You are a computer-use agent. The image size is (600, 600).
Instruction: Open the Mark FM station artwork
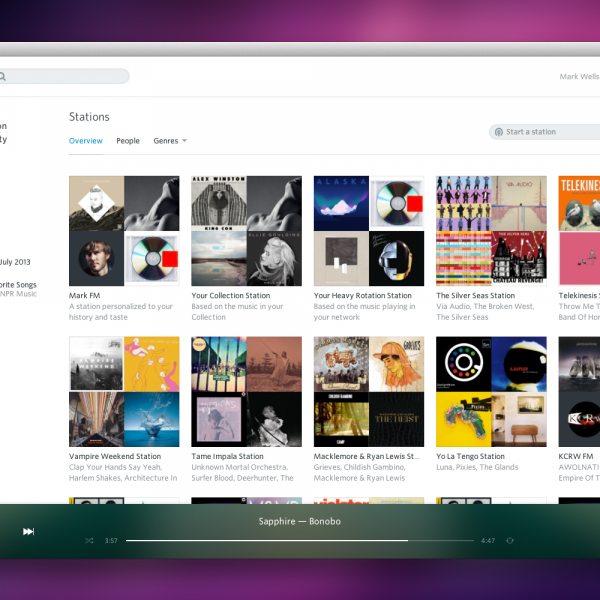pyautogui.click(x=124, y=231)
